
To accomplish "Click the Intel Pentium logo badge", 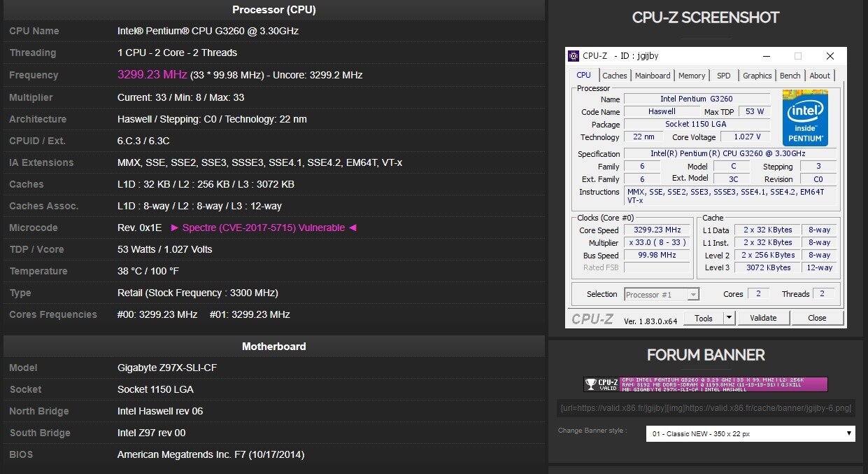I will pyautogui.click(x=805, y=118).
